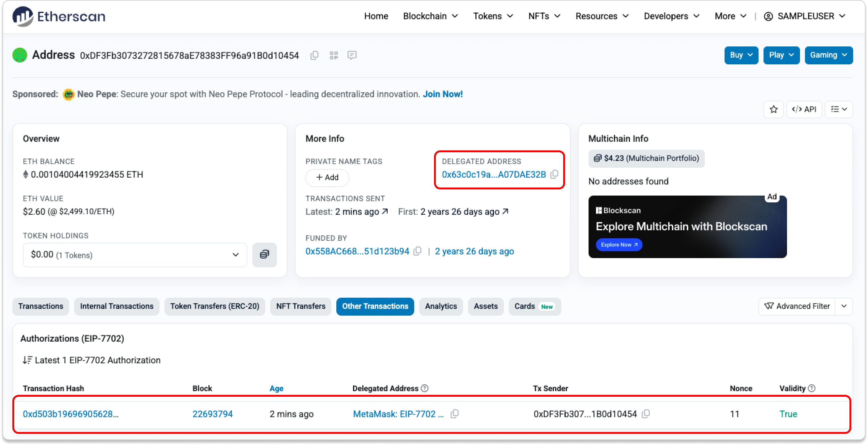Expand the list options dropdown near API
868x445 pixels.
[x=839, y=109]
